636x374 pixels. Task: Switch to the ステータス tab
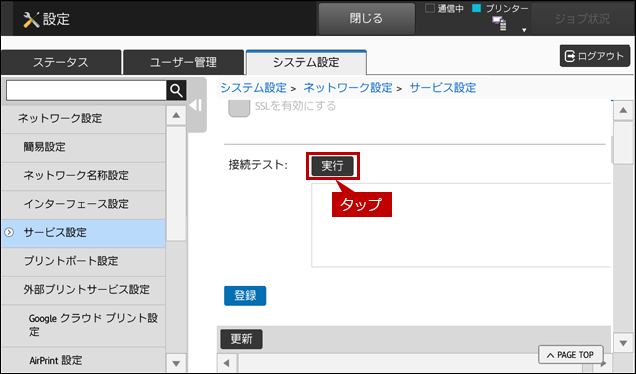[x=61, y=62]
